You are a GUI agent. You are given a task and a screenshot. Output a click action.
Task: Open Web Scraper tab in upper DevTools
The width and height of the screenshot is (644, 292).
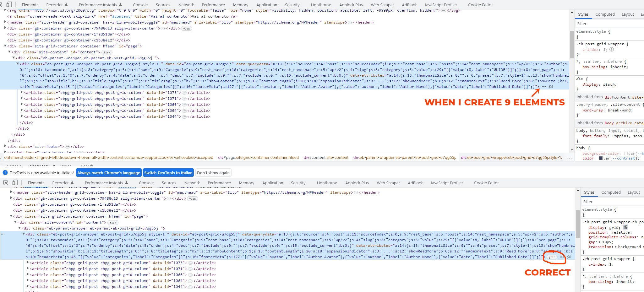(382, 5)
